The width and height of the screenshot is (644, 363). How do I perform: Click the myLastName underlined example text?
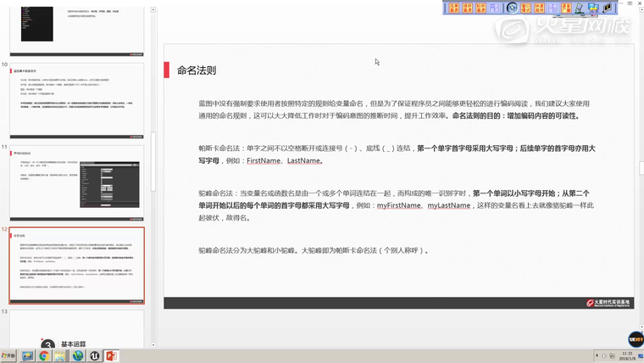pyautogui.click(x=448, y=205)
